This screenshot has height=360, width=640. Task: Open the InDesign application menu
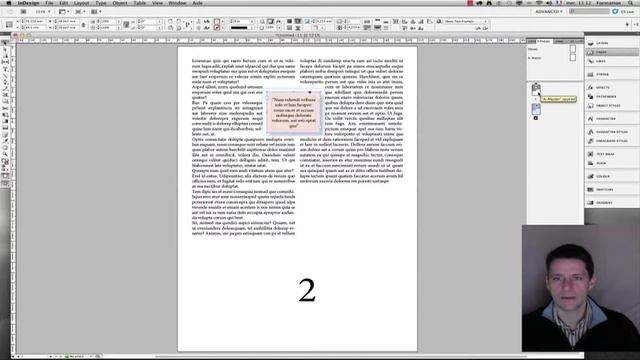tap(28, 3)
